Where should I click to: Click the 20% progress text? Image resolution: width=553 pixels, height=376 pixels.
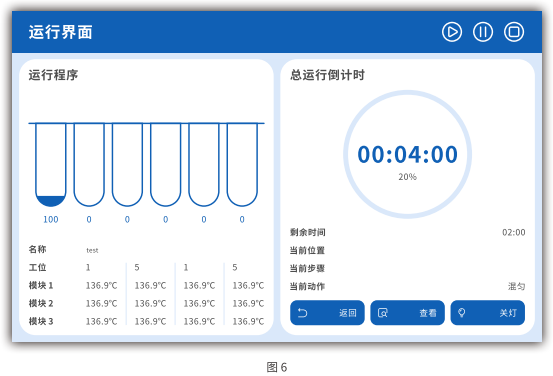(x=407, y=177)
